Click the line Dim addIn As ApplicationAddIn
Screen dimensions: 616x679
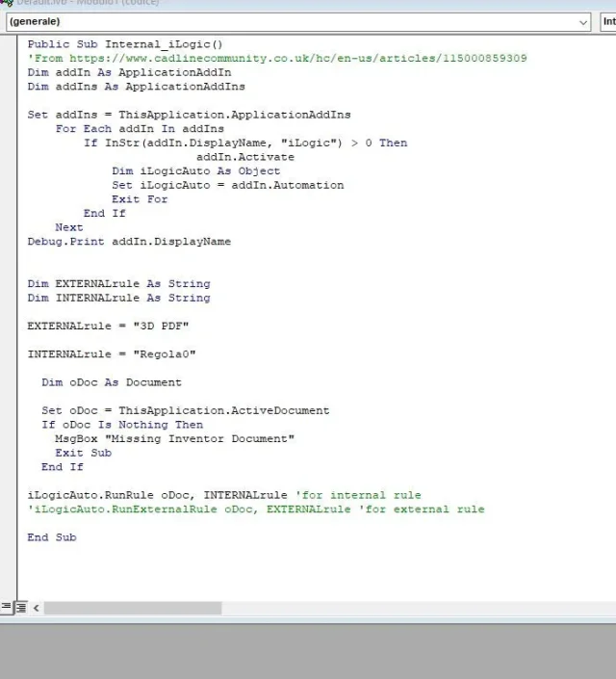pos(129,72)
